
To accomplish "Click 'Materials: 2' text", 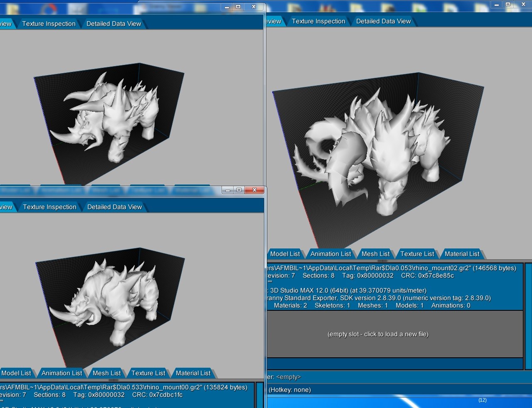I will tap(290, 305).
